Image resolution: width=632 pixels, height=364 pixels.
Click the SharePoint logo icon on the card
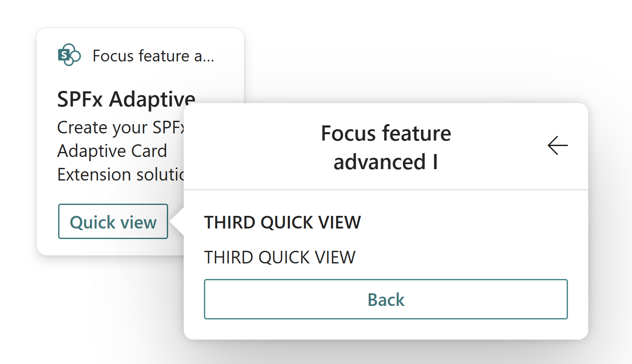click(x=69, y=55)
